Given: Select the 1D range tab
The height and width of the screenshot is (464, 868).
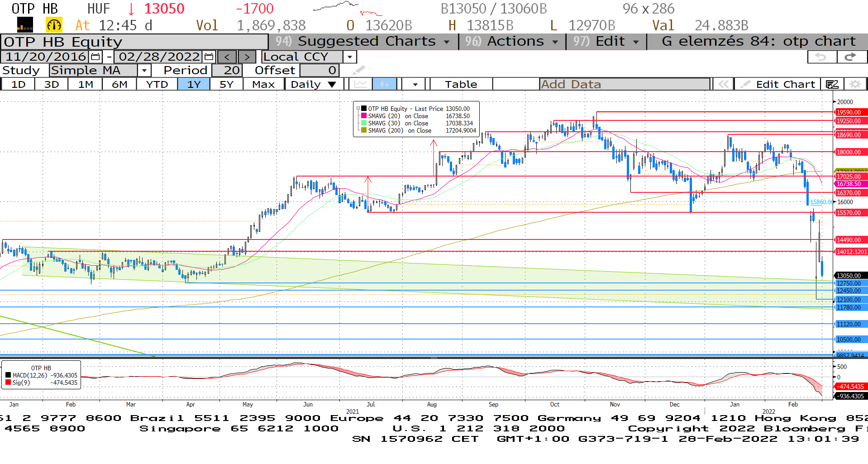Looking at the screenshot, I should coord(18,84).
